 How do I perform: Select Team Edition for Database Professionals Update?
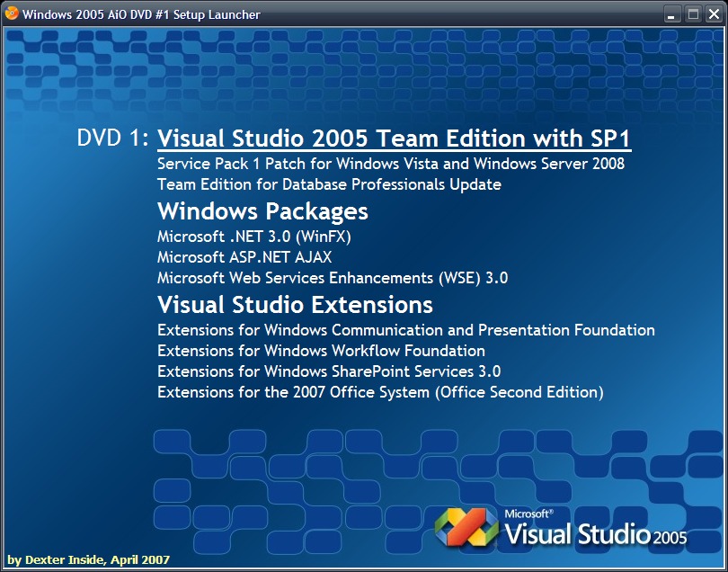point(329,184)
